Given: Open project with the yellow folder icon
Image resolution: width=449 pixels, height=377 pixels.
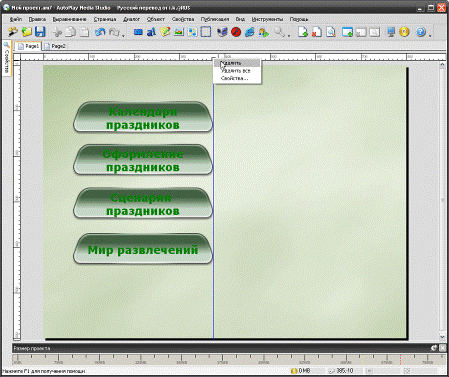Looking at the screenshot, I should coord(27,32).
